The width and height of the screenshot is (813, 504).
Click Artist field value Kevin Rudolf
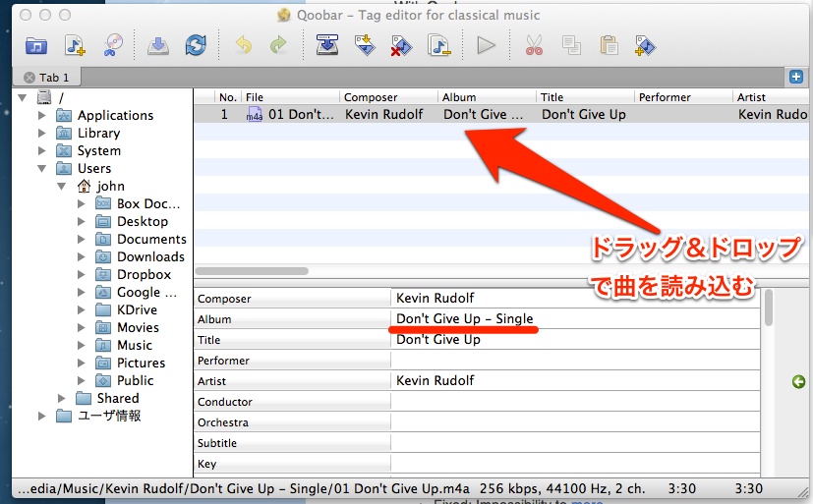click(x=575, y=381)
